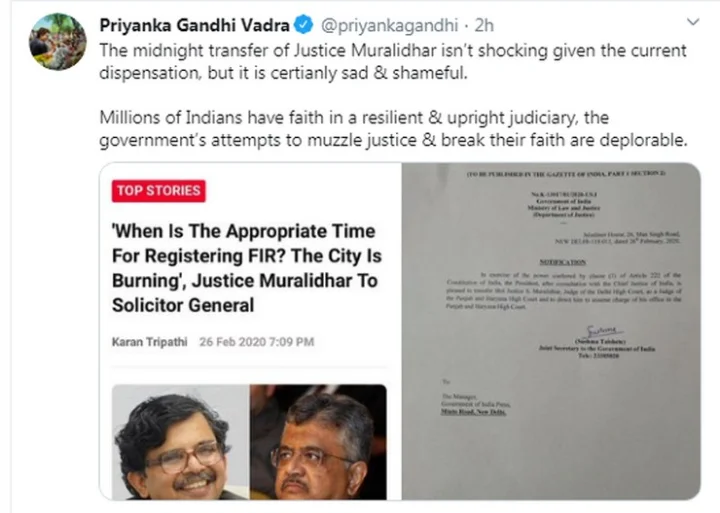Click the 'Solicitor General' headline line
Viewport: 720px width, 513px height.
click(x=183, y=305)
